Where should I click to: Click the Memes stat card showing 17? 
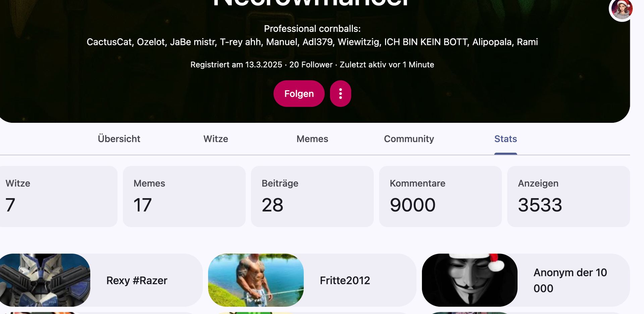coord(184,197)
